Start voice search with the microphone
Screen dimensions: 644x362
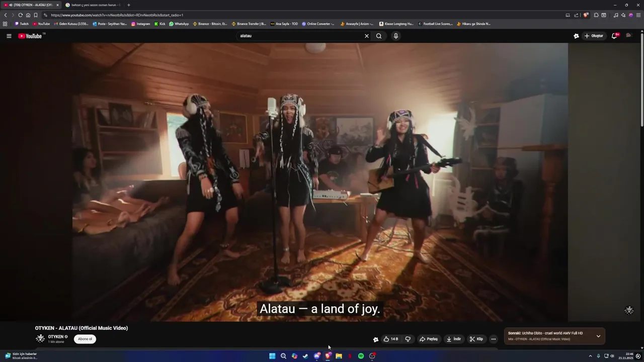pos(396,36)
